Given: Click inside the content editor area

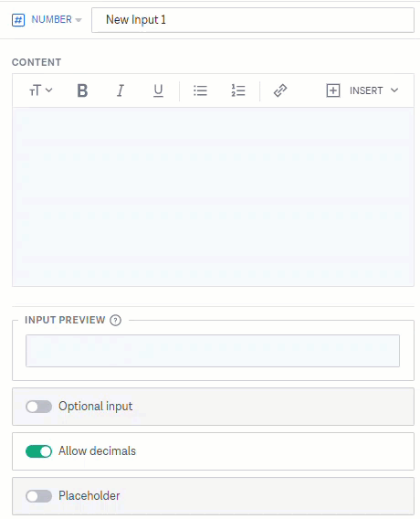Looking at the screenshot, I should tap(213, 196).
